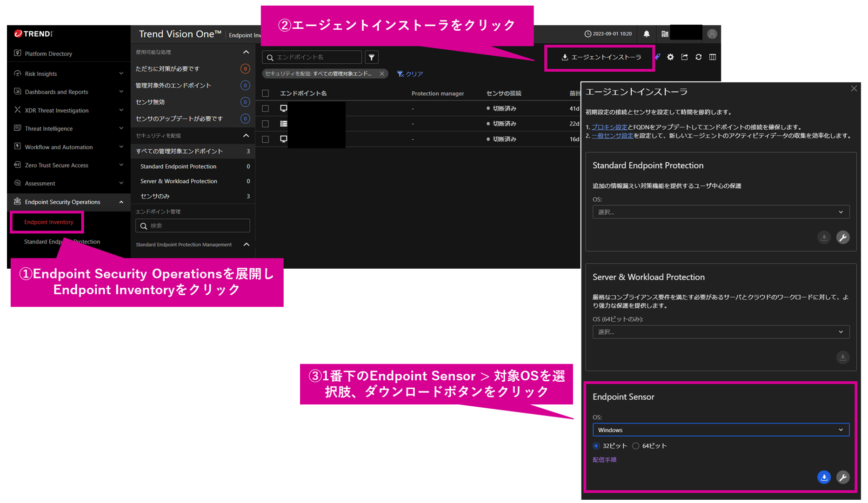The height and width of the screenshot is (503, 868).
Task: Open the column layout icon
Action: tap(712, 57)
